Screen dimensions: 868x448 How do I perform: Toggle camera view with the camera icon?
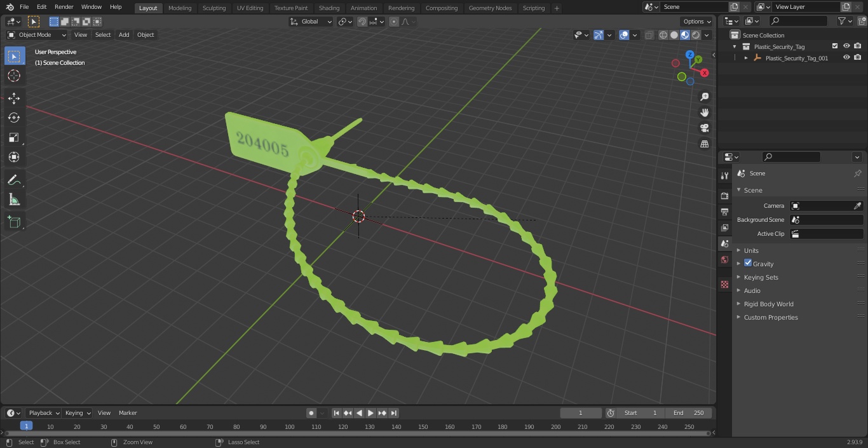(704, 128)
